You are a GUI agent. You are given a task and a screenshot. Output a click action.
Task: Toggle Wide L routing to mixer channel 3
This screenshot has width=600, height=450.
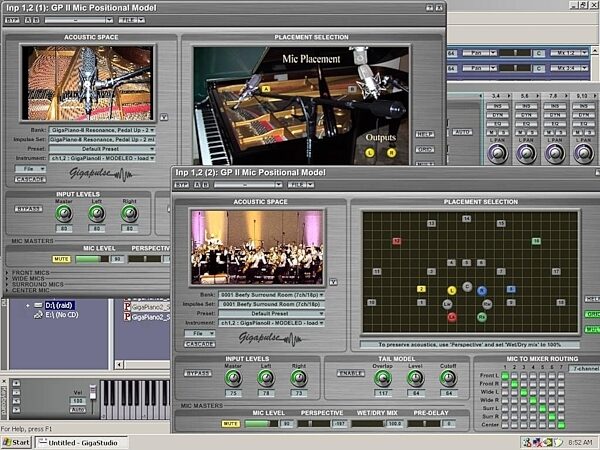coord(523,392)
